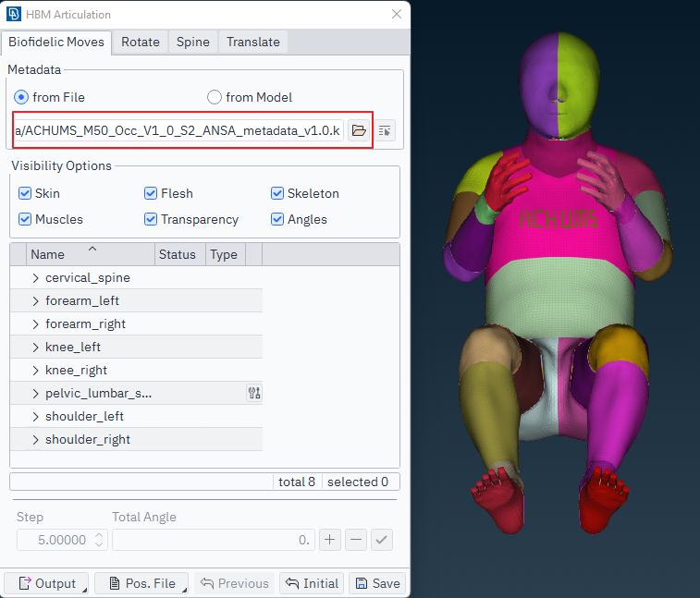Click the plus button to increase the angle
The width and height of the screenshot is (700, 598).
click(330, 540)
